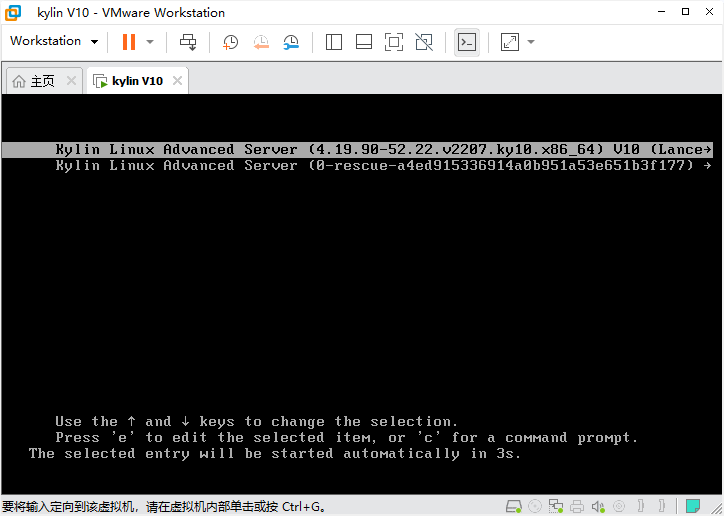Toggle the library sidebar view
The image size is (724, 516).
[333, 42]
